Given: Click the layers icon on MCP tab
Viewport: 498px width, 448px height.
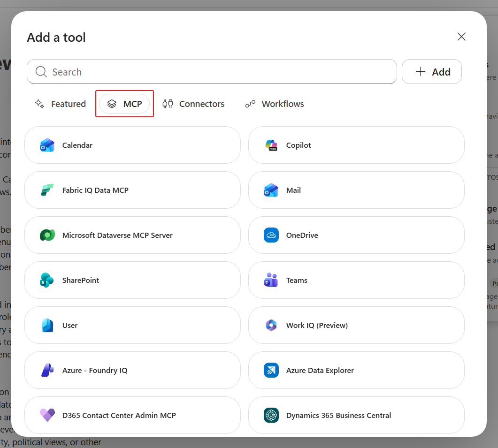Looking at the screenshot, I should (112, 104).
